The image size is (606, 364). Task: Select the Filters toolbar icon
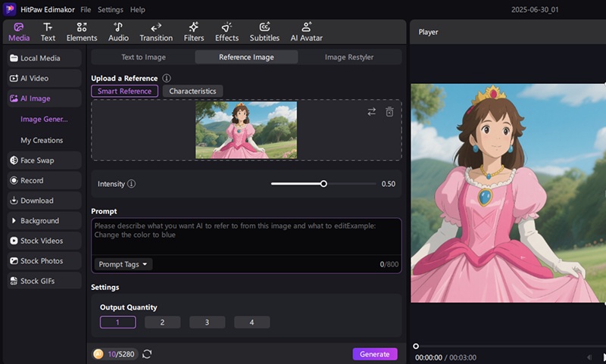coord(193,32)
